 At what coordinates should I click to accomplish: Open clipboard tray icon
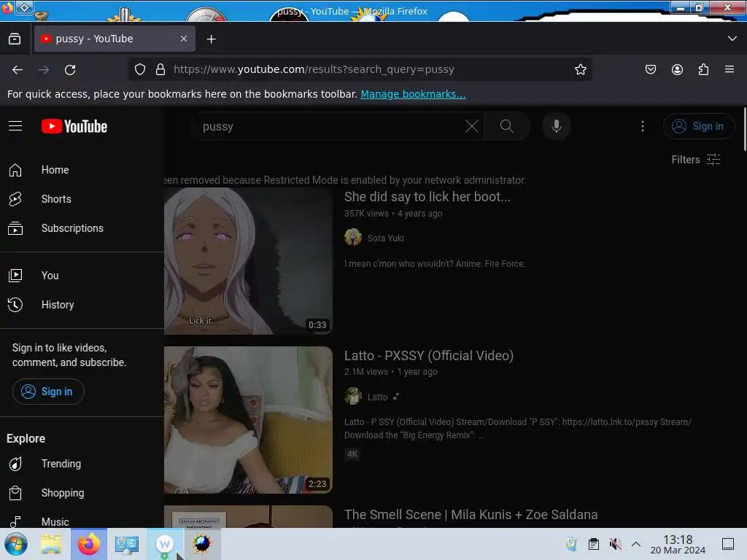tap(594, 544)
